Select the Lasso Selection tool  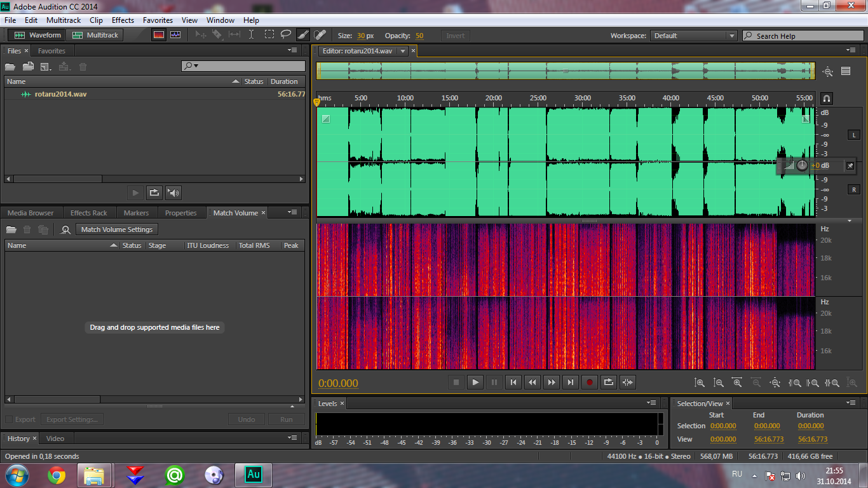click(286, 35)
